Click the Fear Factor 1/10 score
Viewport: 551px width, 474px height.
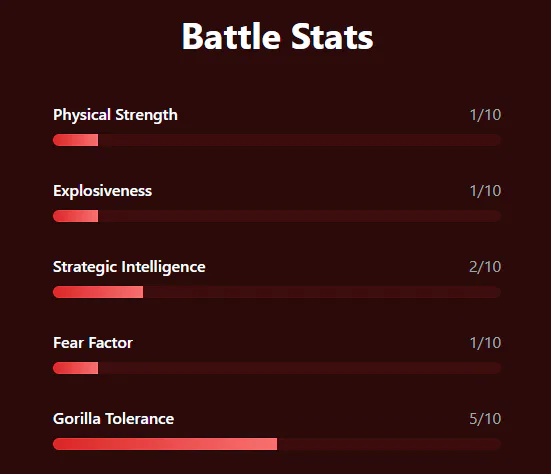485,343
